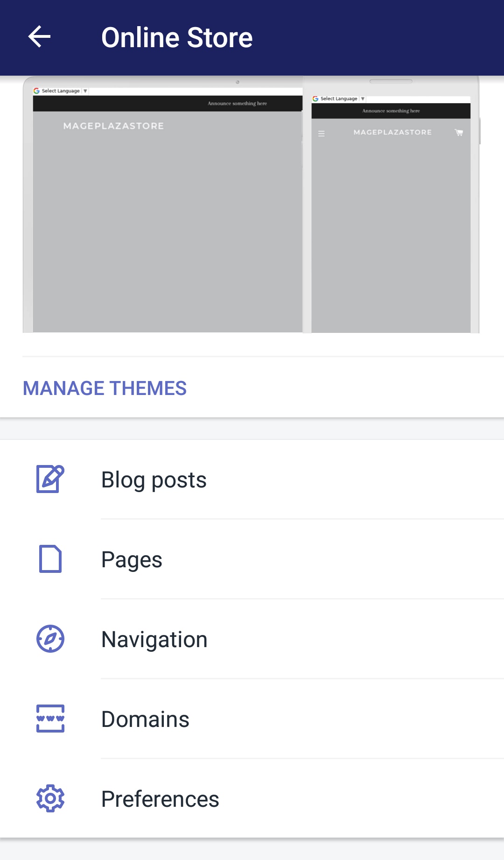Tap the Navigation compass icon

coord(50,639)
